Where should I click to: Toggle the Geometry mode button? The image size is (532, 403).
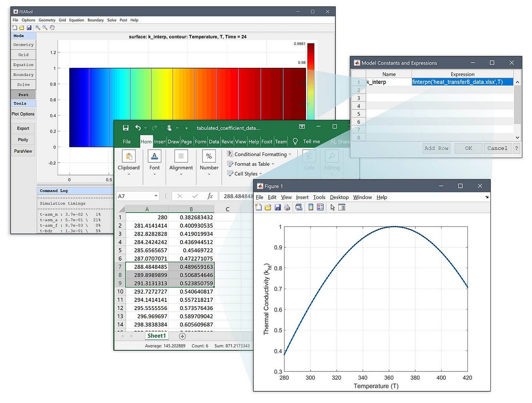pos(24,45)
